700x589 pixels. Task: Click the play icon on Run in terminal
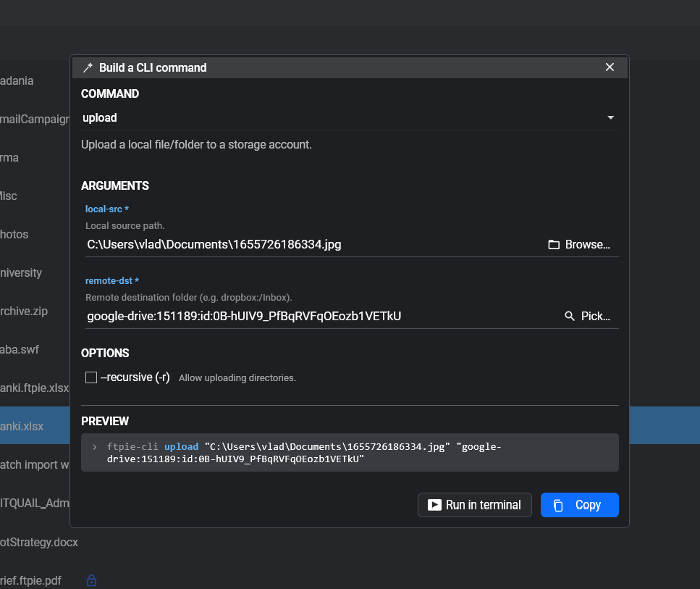point(434,505)
